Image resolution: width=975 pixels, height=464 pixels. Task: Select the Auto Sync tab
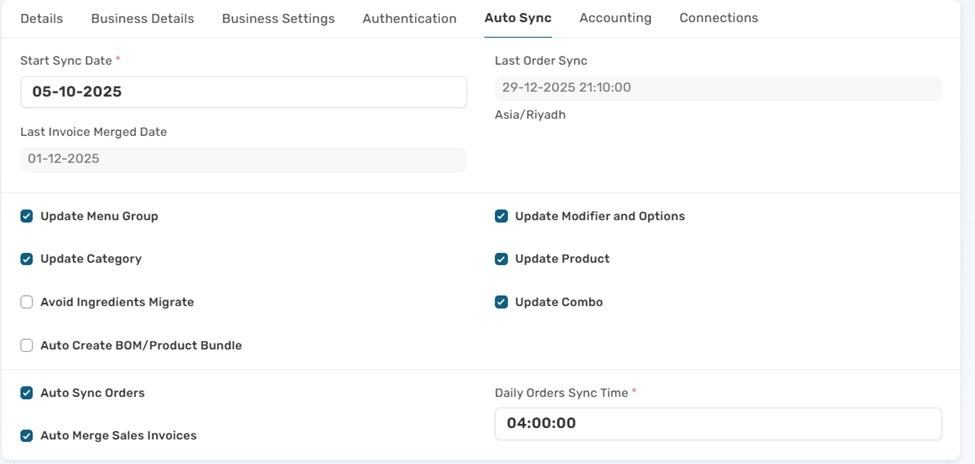tap(517, 18)
